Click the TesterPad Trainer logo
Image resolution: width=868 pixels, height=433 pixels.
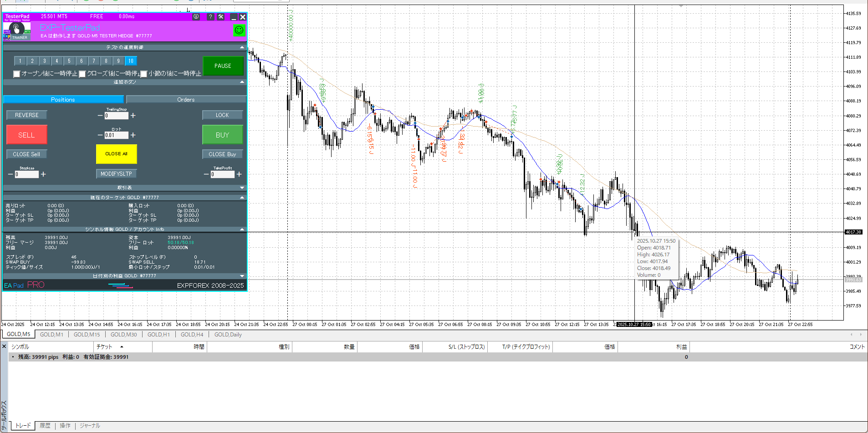(17, 31)
